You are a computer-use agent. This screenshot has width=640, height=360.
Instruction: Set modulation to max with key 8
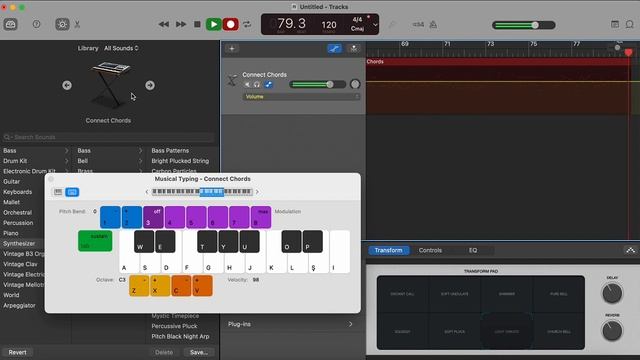261,217
